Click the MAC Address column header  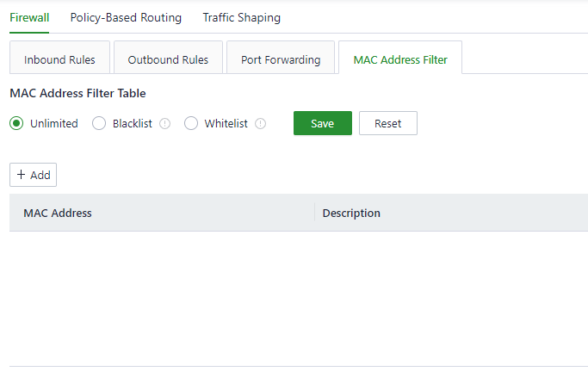point(58,214)
